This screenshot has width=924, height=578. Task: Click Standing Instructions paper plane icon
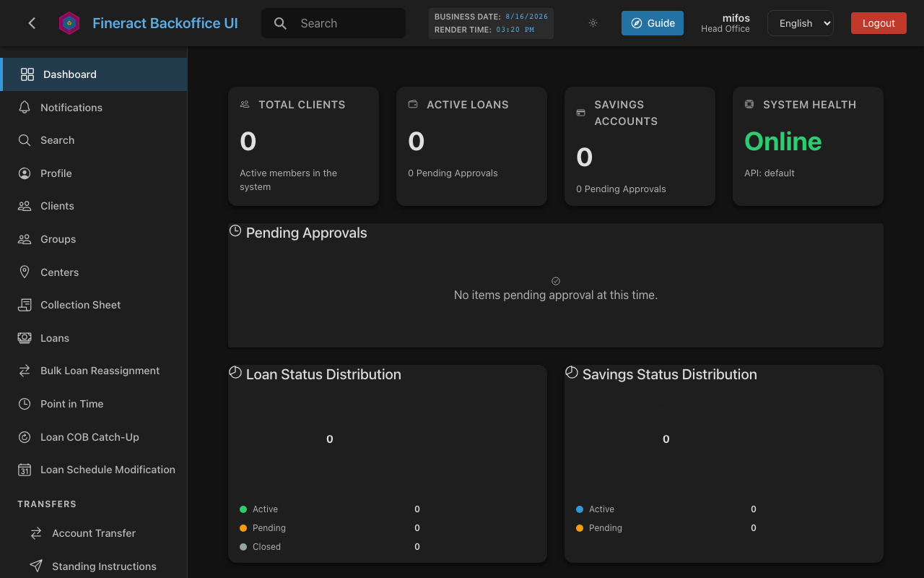pyautogui.click(x=36, y=566)
